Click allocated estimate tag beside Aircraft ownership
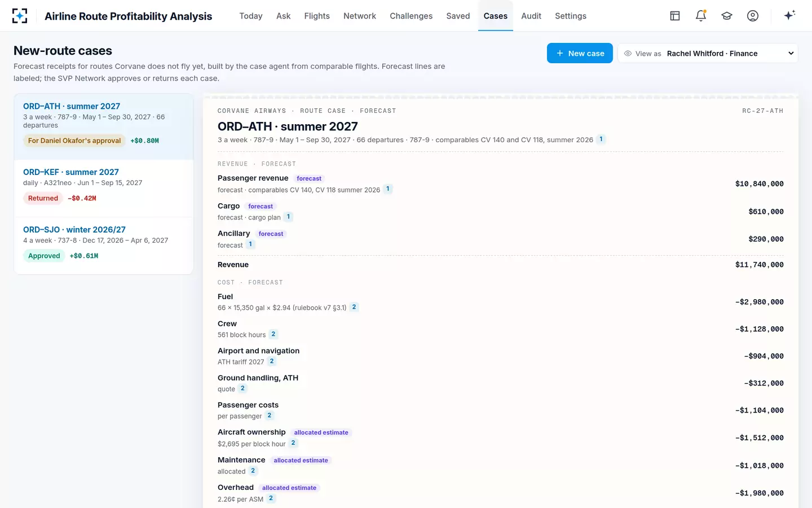812x508 pixels. (321, 432)
